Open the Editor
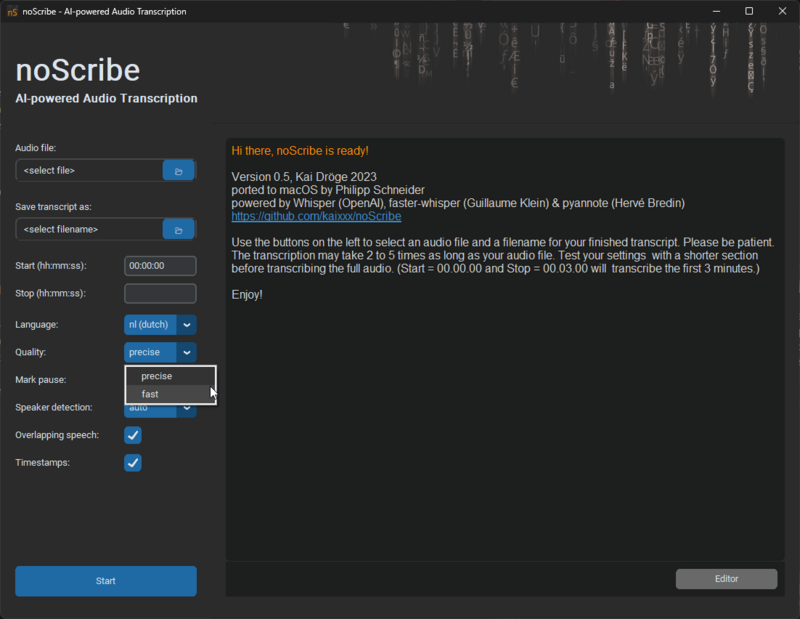Image resolution: width=800 pixels, height=619 pixels. click(726, 578)
